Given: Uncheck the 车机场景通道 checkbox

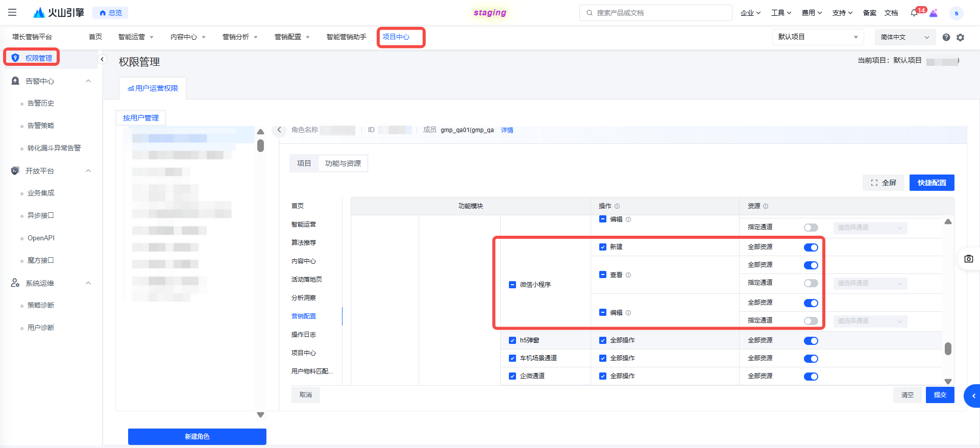Looking at the screenshot, I should point(512,358).
